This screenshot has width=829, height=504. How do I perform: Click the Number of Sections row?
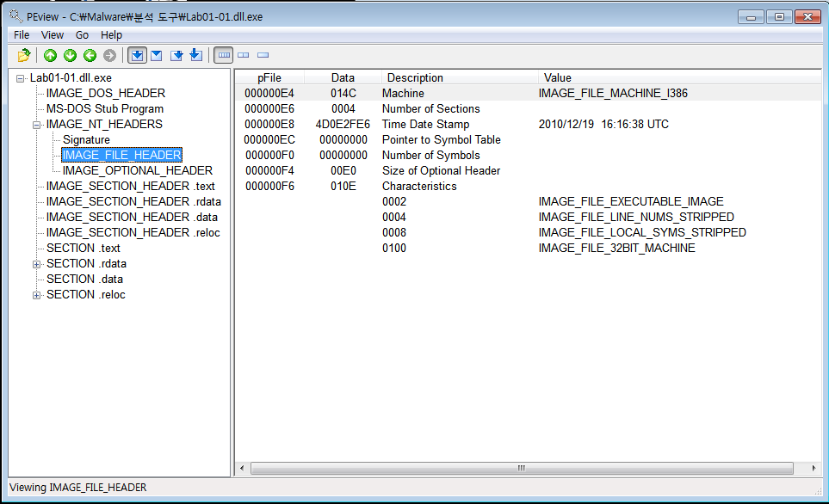pos(528,109)
